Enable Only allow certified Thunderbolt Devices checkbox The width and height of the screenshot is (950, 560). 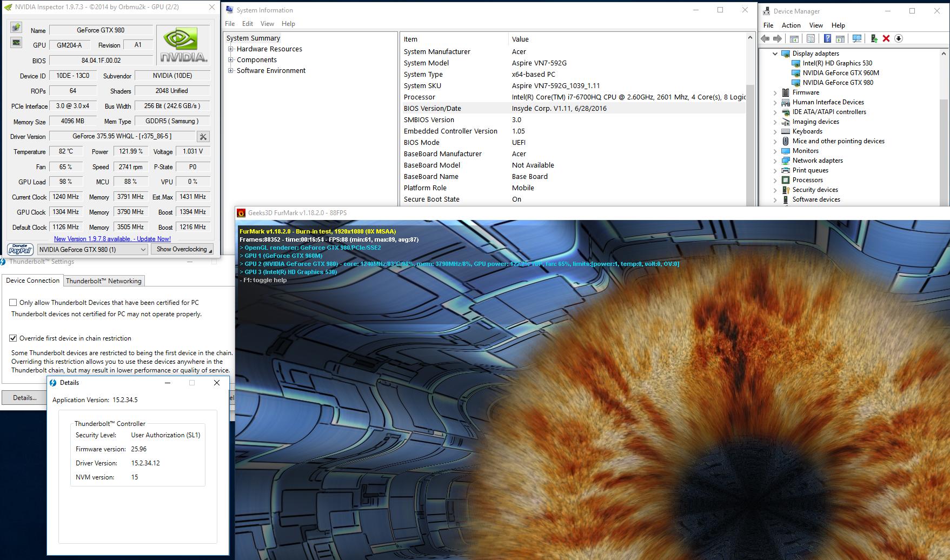pyautogui.click(x=13, y=303)
